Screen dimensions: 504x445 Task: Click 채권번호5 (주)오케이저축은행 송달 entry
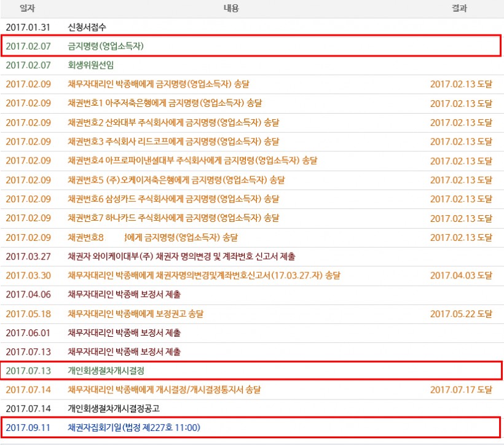(176, 179)
